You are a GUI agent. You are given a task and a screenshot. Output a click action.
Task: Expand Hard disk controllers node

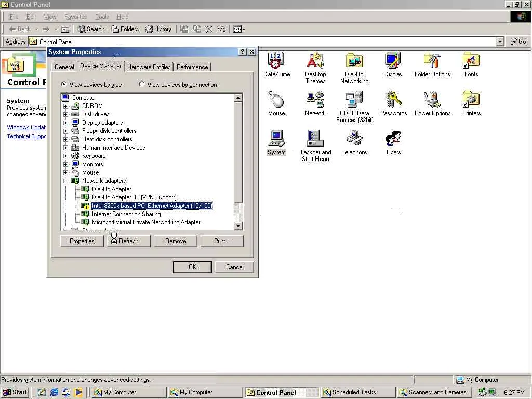pos(66,139)
